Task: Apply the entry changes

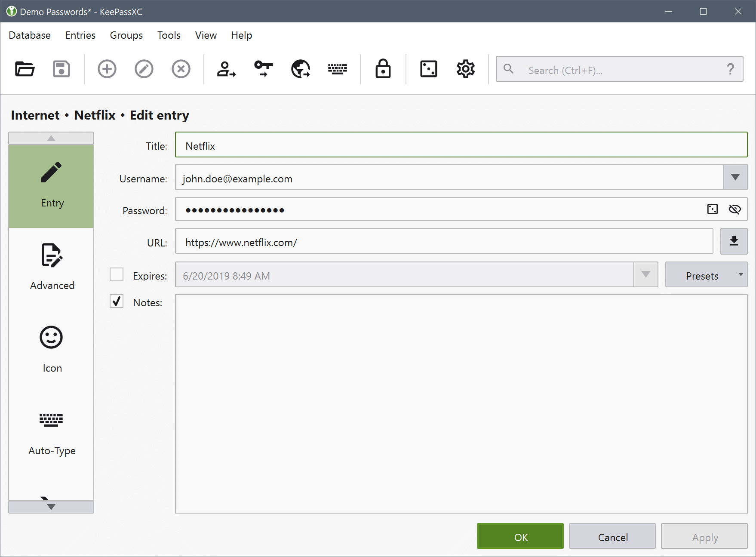Action: (x=704, y=536)
